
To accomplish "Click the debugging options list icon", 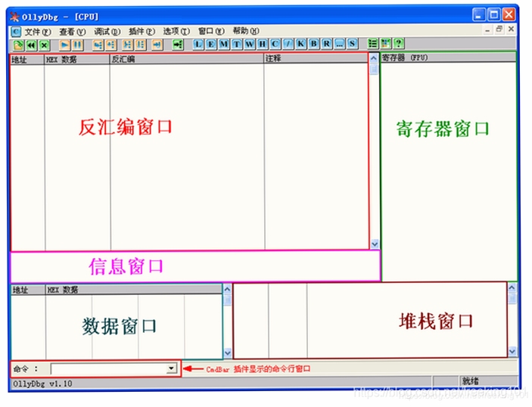I will (373, 43).
